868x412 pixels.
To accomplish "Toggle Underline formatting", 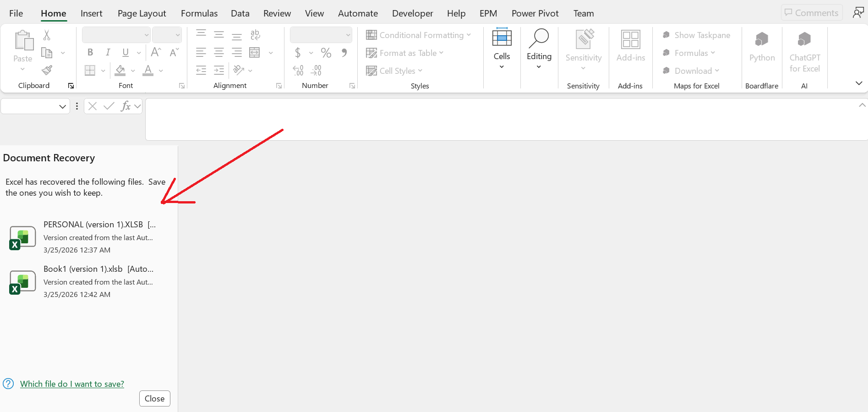I will click(x=126, y=52).
